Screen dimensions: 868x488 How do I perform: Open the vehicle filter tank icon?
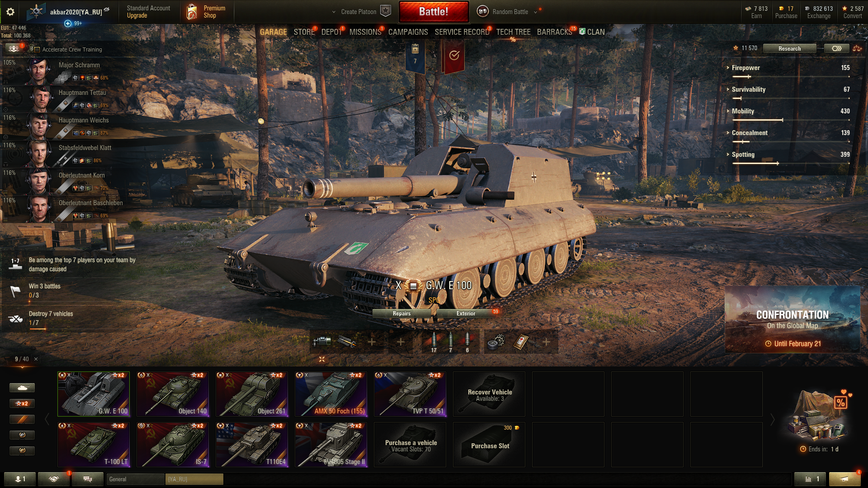pos(22,388)
